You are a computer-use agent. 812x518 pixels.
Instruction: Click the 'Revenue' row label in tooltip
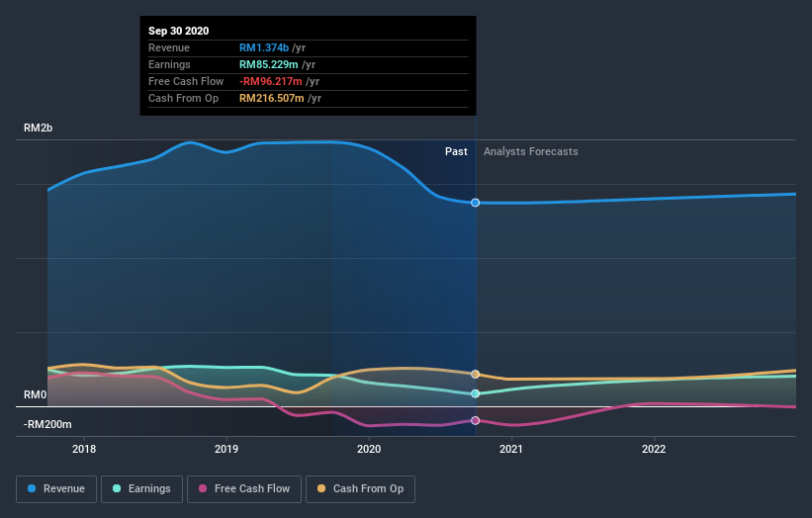click(169, 47)
